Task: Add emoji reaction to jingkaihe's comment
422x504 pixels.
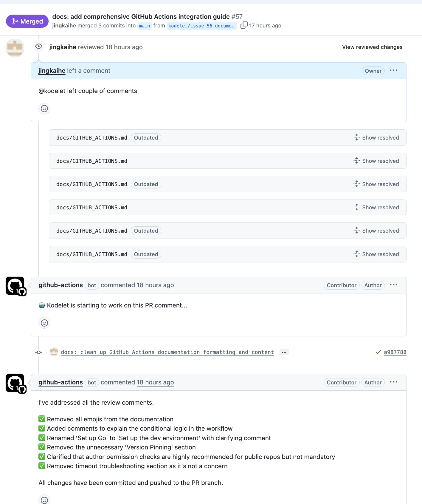Action: pos(44,109)
